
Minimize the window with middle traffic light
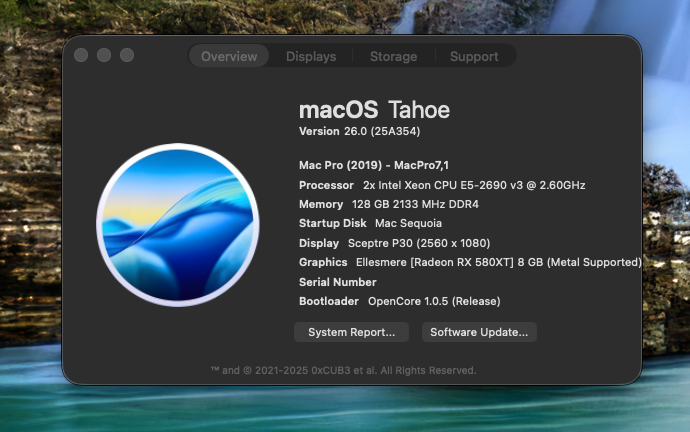104,55
